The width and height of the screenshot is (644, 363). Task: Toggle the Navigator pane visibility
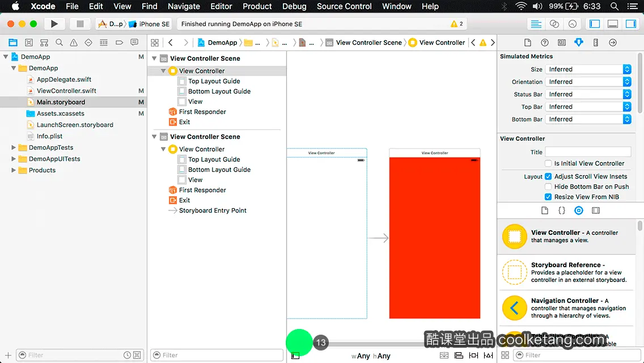594,24
